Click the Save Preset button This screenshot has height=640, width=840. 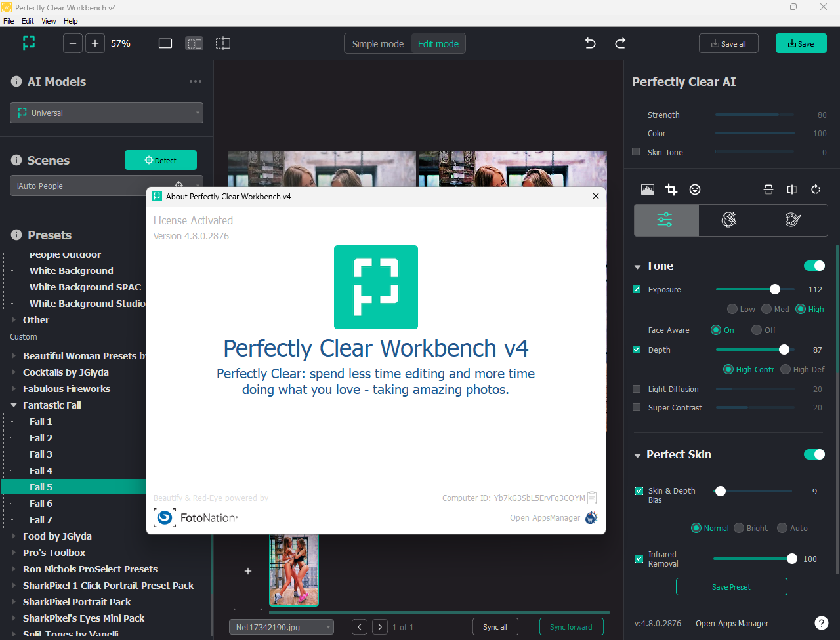coord(731,587)
